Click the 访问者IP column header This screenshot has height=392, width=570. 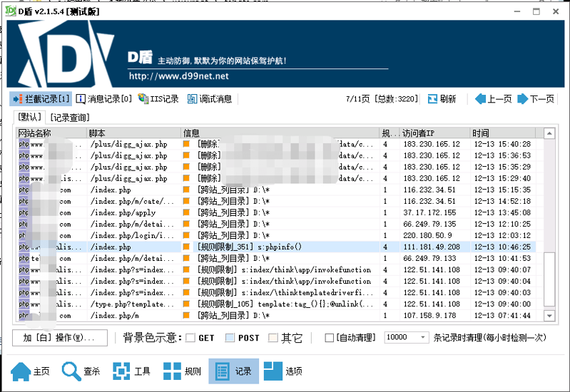434,133
